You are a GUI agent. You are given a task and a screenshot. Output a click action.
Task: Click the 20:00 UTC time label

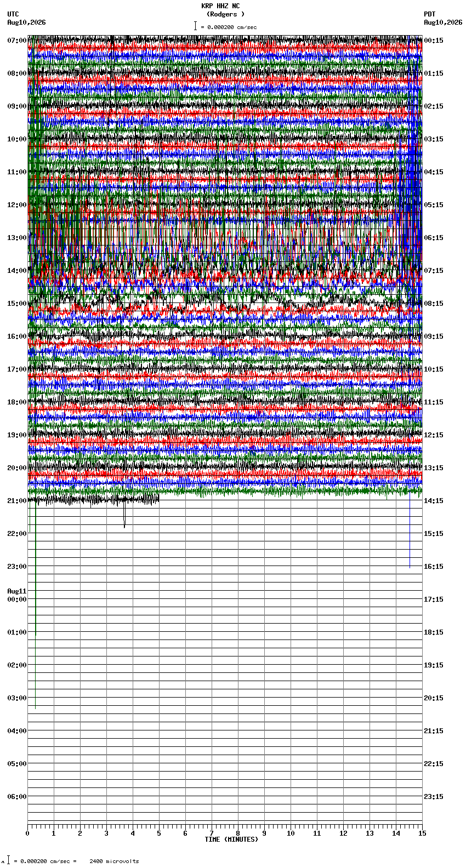click(17, 468)
